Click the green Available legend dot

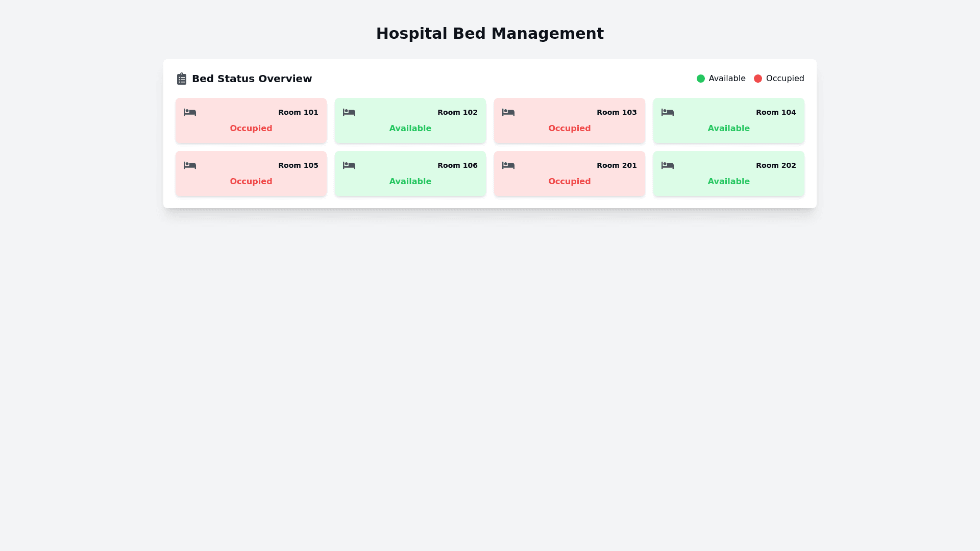(701, 79)
